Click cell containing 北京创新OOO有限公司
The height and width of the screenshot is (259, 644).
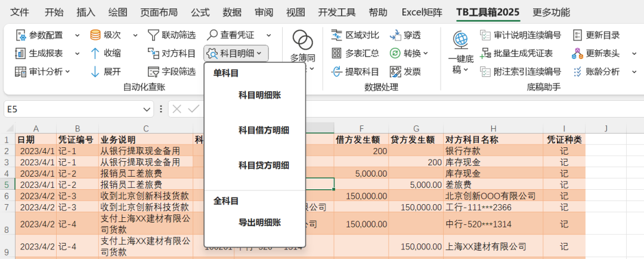pyautogui.click(x=493, y=196)
